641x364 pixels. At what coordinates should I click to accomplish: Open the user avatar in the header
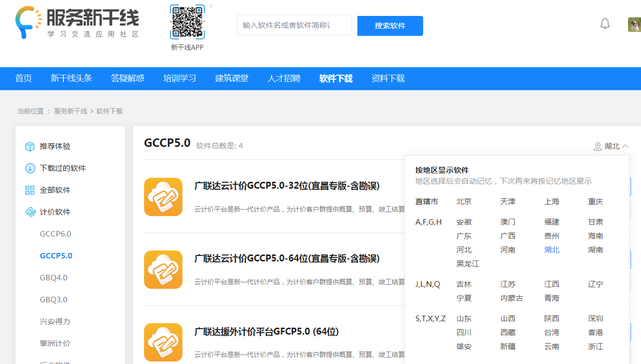click(x=634, y=25)
